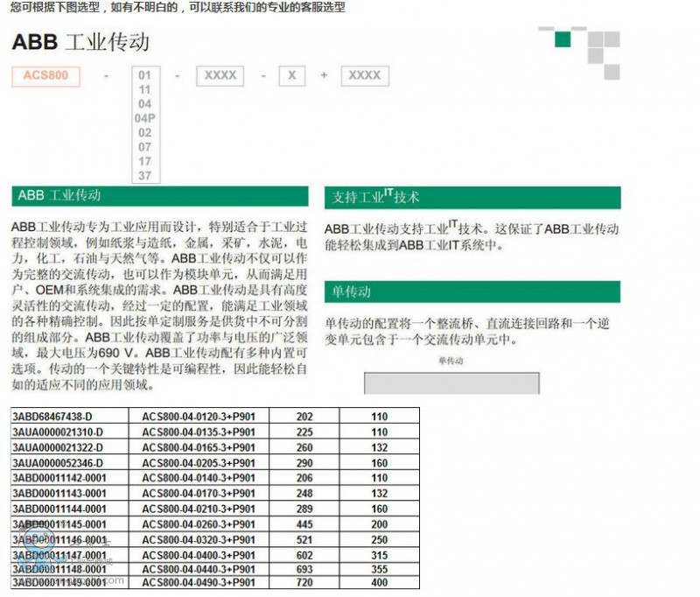Select option 01 in type code list
The width and height of the screenshot is (700, 597).
coord(145,75)
